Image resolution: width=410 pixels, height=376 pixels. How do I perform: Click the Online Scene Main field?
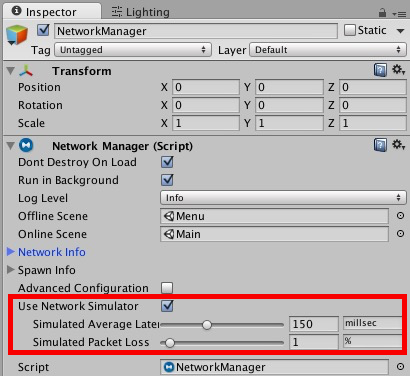pos(274,234)
